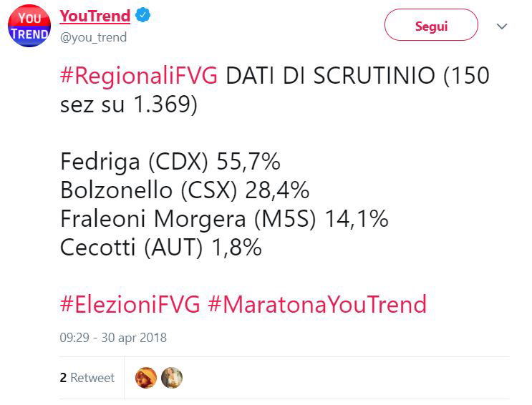This screenshot has width=532, height=405.
Task: Click the 09:29 - 30 apr 2018 timestamp
Action: (x=113, y=338)
